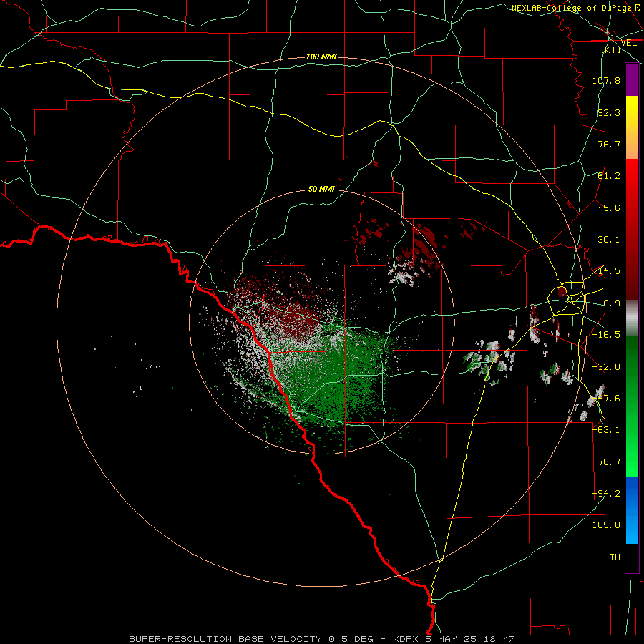Click the -16.5 velocity scale value
Viewport: 644px width, 644px height.
click(606, 335)
